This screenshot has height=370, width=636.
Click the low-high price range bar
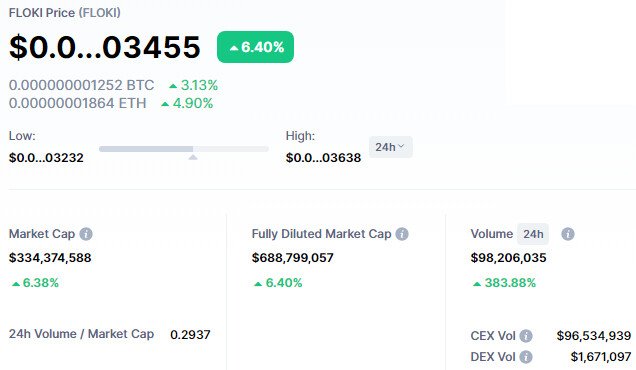184,149
